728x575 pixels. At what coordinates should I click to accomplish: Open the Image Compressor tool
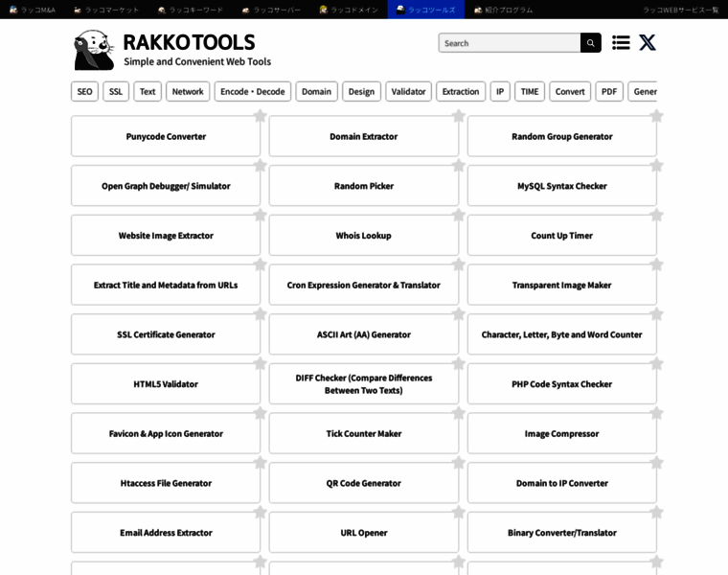561,434
